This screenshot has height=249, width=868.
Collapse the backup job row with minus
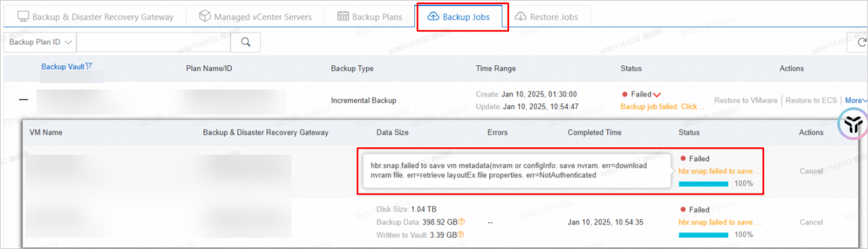[24, 100]
